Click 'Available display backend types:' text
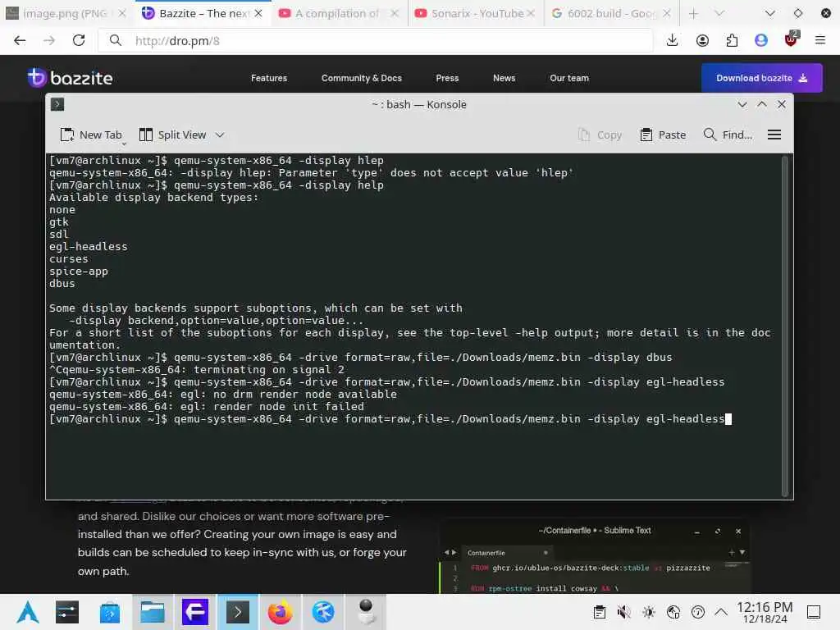 (x=153, y=197)
